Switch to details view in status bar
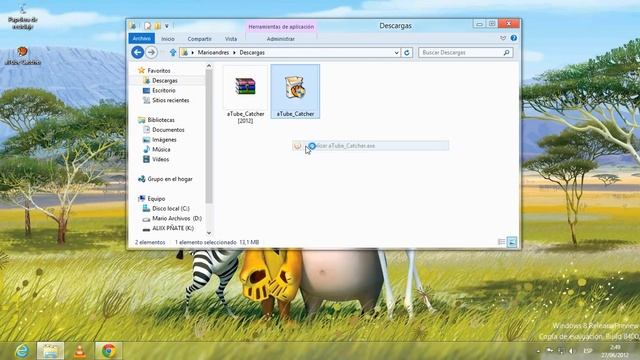640x360 pixels. click(501, 242)
